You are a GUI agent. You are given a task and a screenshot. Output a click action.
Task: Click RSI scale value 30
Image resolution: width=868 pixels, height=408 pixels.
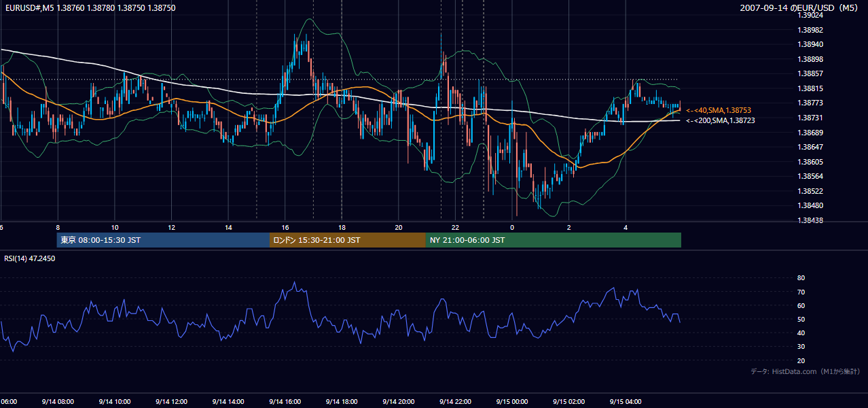click(x=801, y=347)
